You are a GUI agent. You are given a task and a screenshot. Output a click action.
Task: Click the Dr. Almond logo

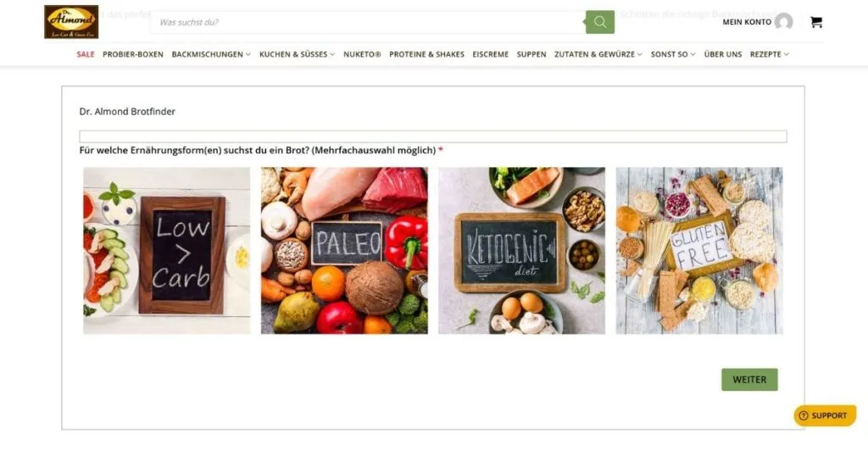click(x=71, y=22)
